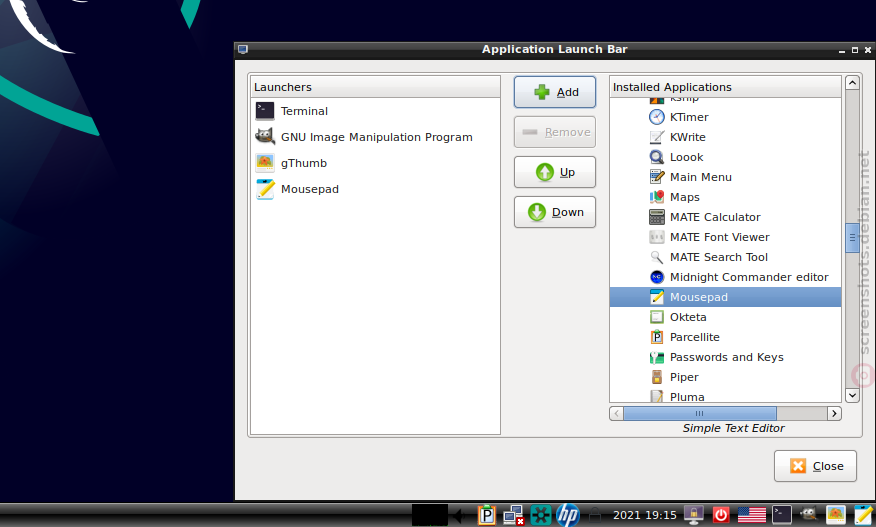This screenshot has height=527, width=876.
Task: Click the vertical scrollbar up arrow
Action: tap(852, 83)
